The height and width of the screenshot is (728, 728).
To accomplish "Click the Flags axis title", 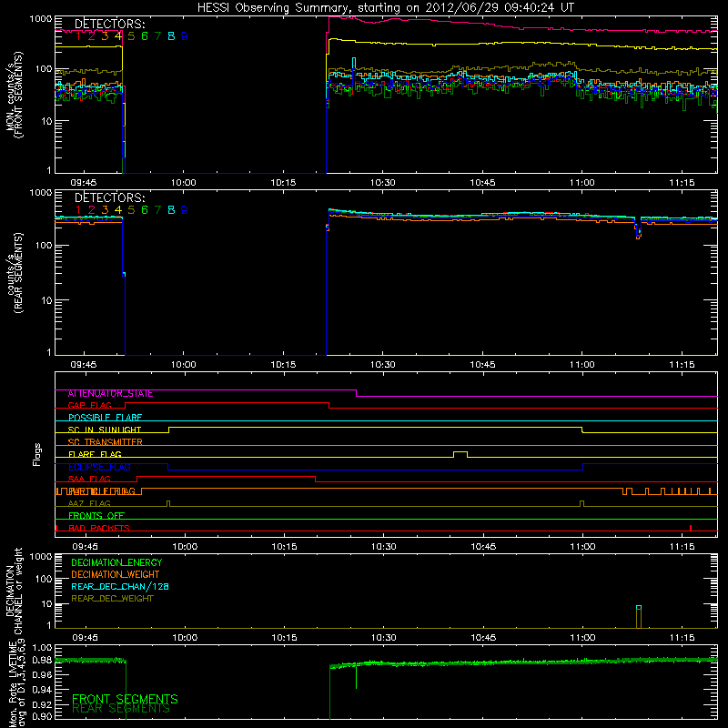I will 37,454.
